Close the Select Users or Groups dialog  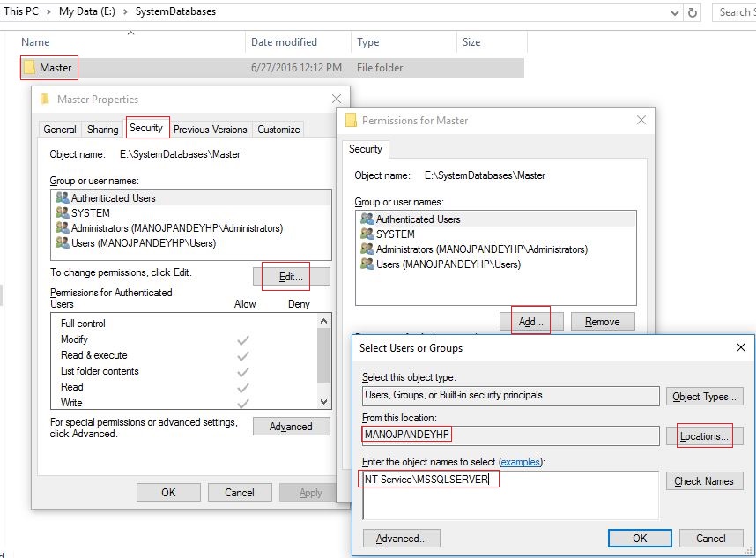(741, 347)
